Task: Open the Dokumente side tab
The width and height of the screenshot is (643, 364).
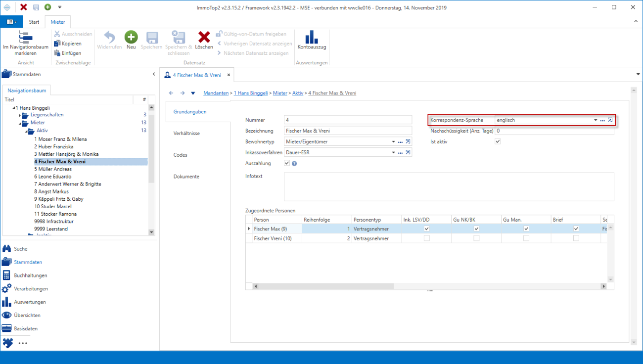Action: [186, 177]
